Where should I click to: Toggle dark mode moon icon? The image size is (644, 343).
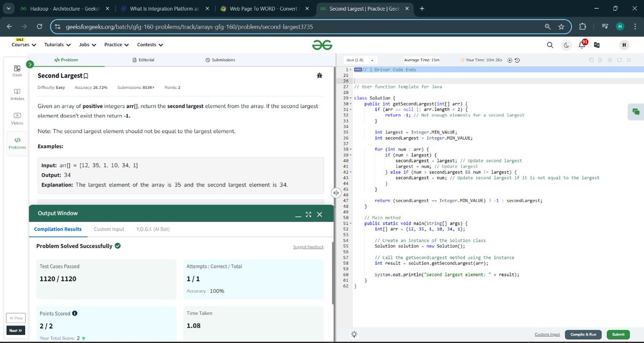click(x=566, y=45)
